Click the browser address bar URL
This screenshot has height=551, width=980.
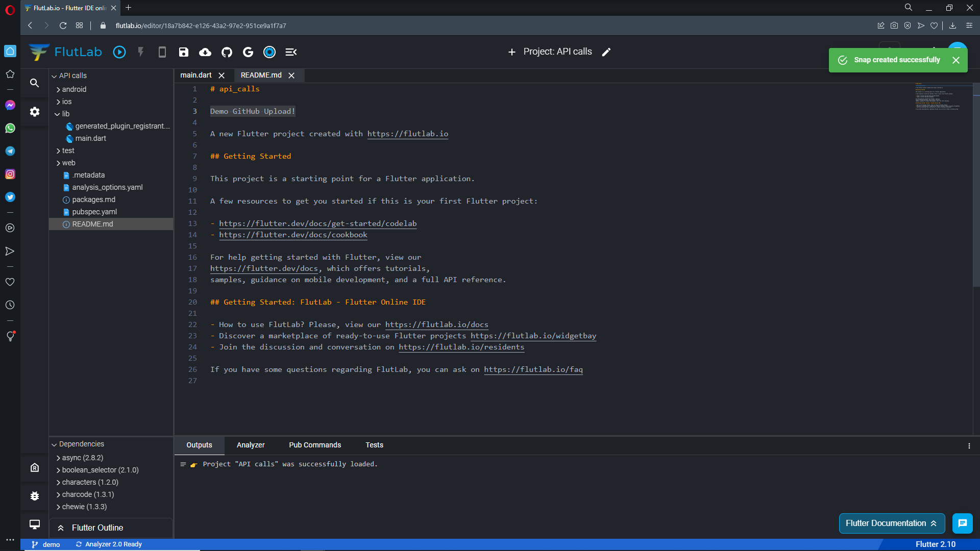point(201,26)
